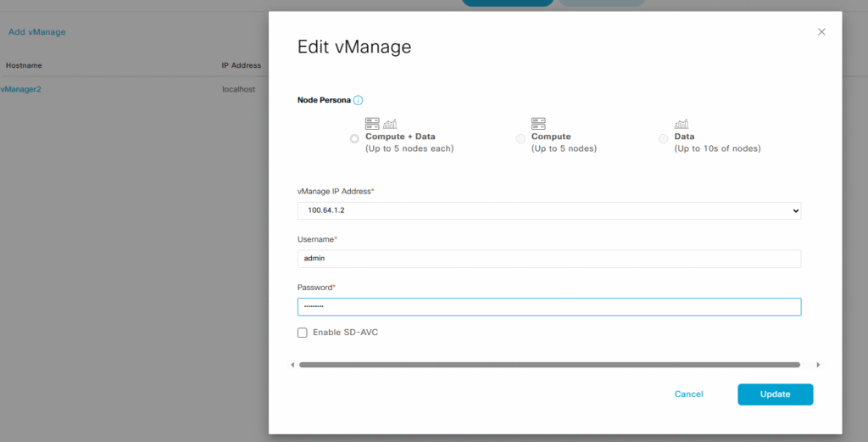The height and width of the screenshot is (442, 868).
Task: Open the vManage IP Address dropdown
Action: (548, 210)
